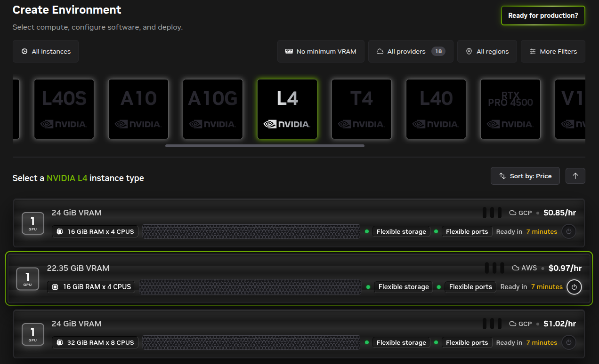The width and height of the screenshot is (599, 364).
Task: Click Flexible storage on the AWS row
Action: [404, 287]
